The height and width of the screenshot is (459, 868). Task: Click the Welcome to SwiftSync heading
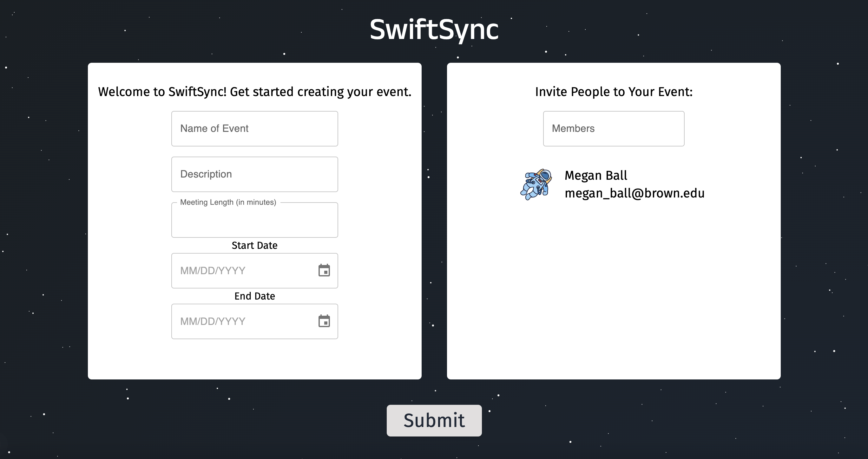pos(254,92)
